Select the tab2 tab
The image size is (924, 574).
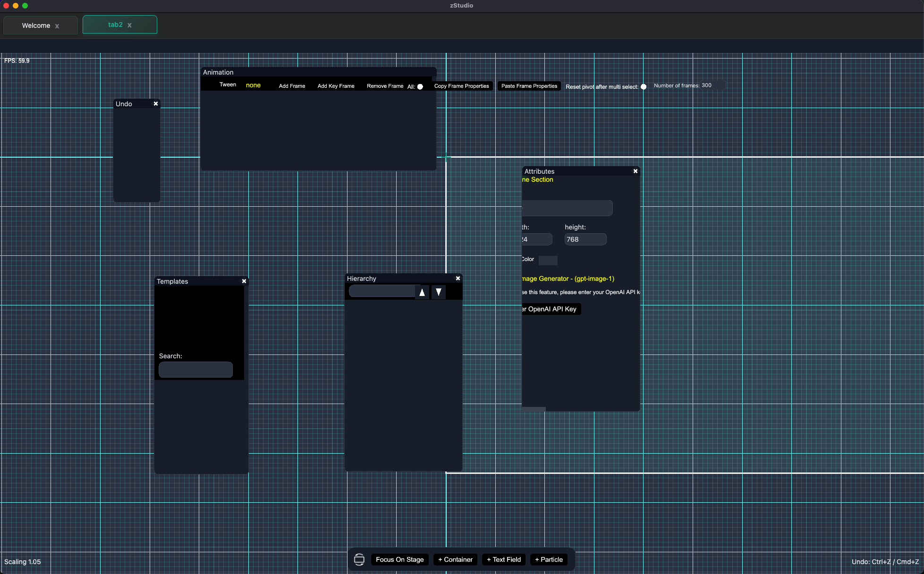115,25
